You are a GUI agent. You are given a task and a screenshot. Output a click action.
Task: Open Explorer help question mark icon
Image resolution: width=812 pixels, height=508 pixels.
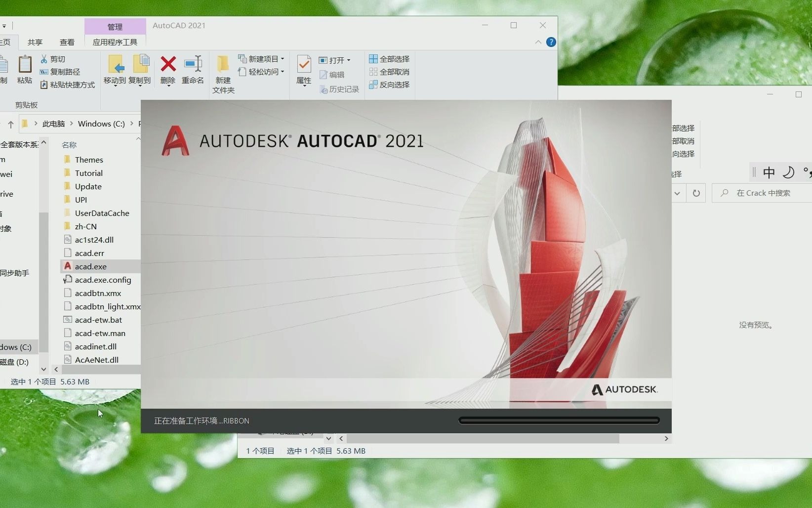[551, 42]
